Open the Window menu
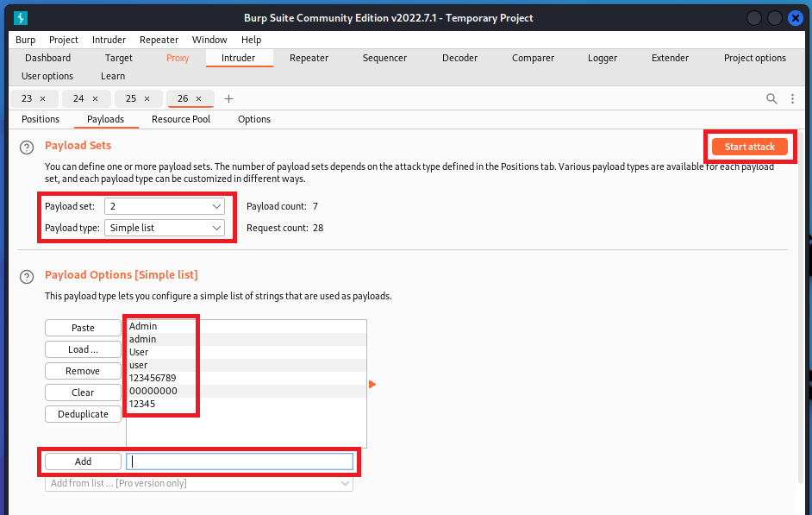 click(209, 40)
